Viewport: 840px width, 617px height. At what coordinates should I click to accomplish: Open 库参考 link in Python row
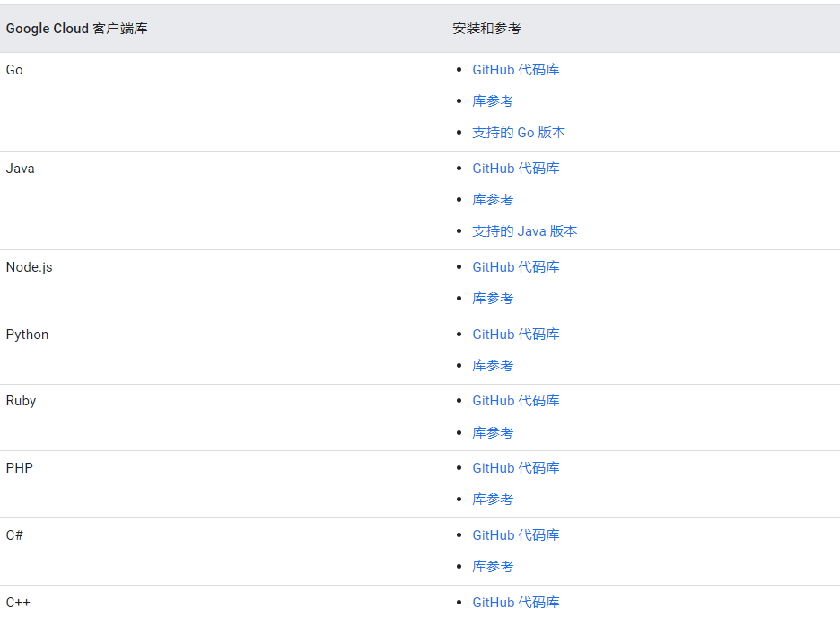493,366
